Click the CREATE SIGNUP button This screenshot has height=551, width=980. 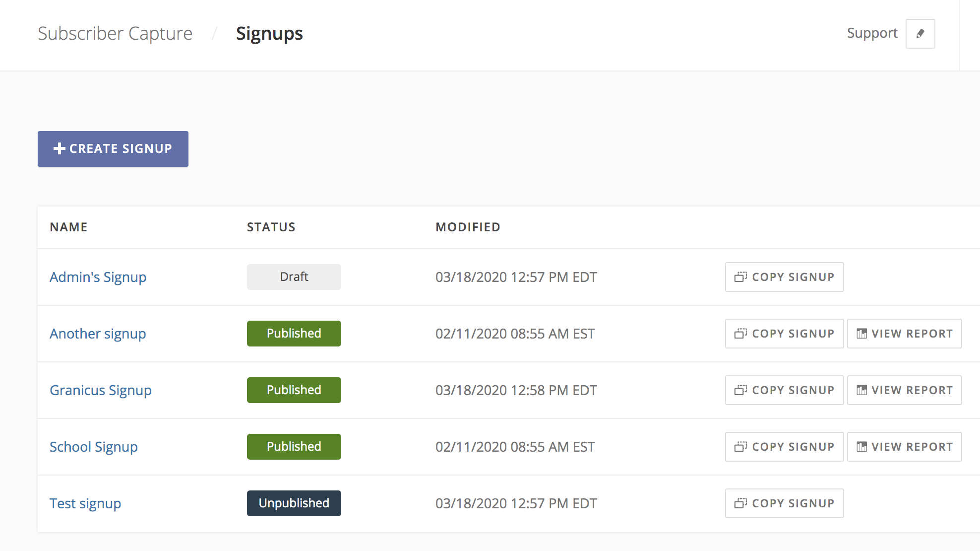pos(113,148)
